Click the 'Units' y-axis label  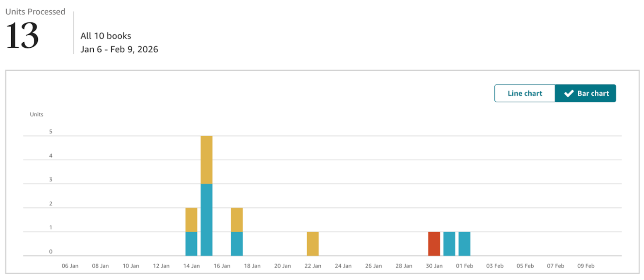[x=36, y=114]
